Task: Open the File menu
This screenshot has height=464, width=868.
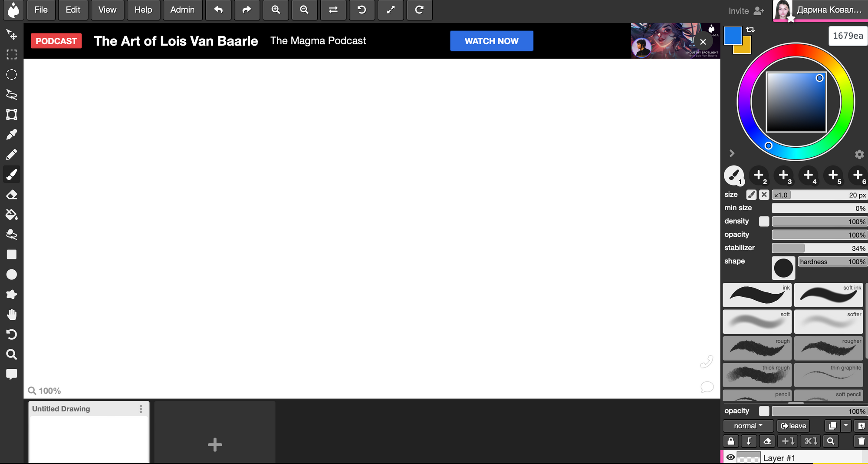Action: (x=41, y=10)
